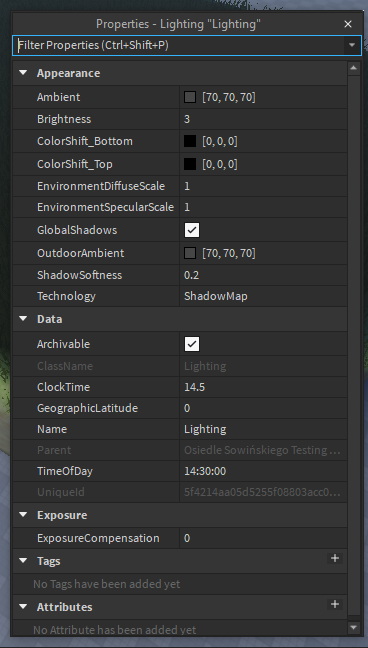Click the scrollbar up arrow
The height and width of the screenshot is (648, 368).
click(354, 68)
